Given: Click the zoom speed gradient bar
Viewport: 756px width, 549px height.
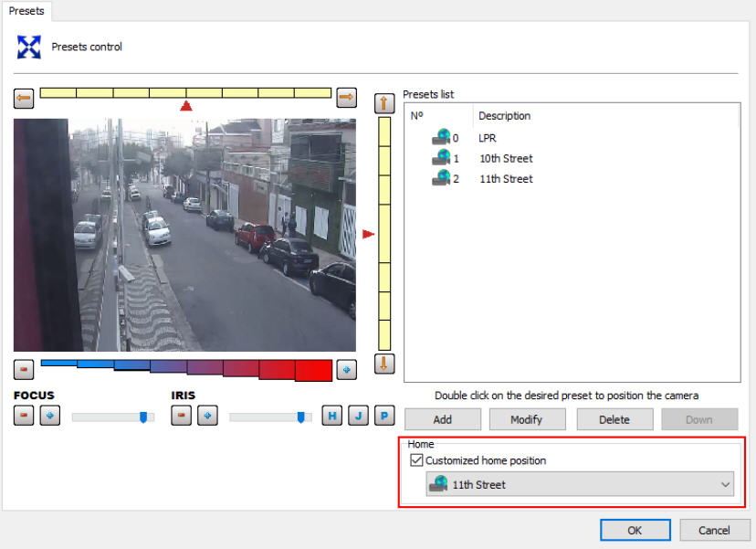Looking at the screenshot, I should (x=186, y=371).
